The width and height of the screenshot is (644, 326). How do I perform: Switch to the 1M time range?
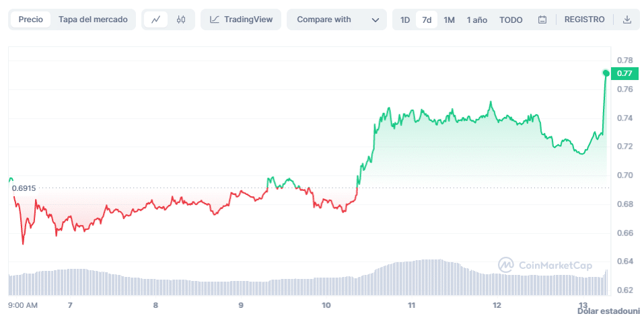(x=449, y=19)
